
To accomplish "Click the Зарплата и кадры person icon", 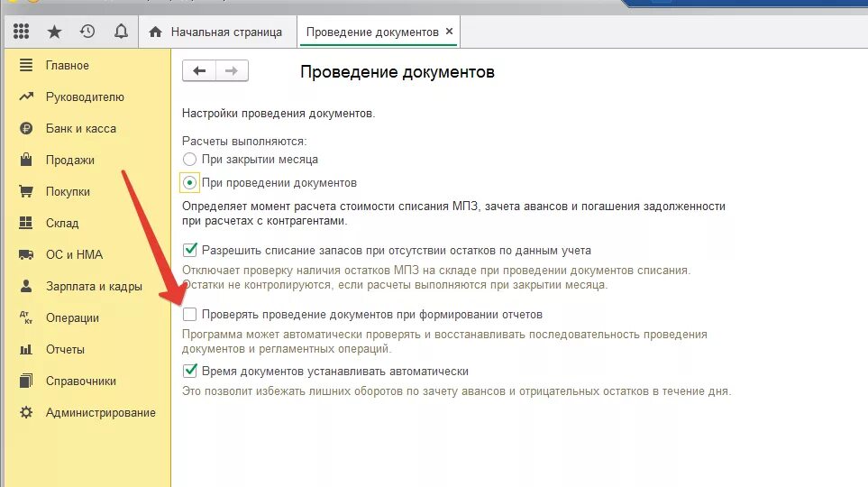I will click(x=26, y=287).
